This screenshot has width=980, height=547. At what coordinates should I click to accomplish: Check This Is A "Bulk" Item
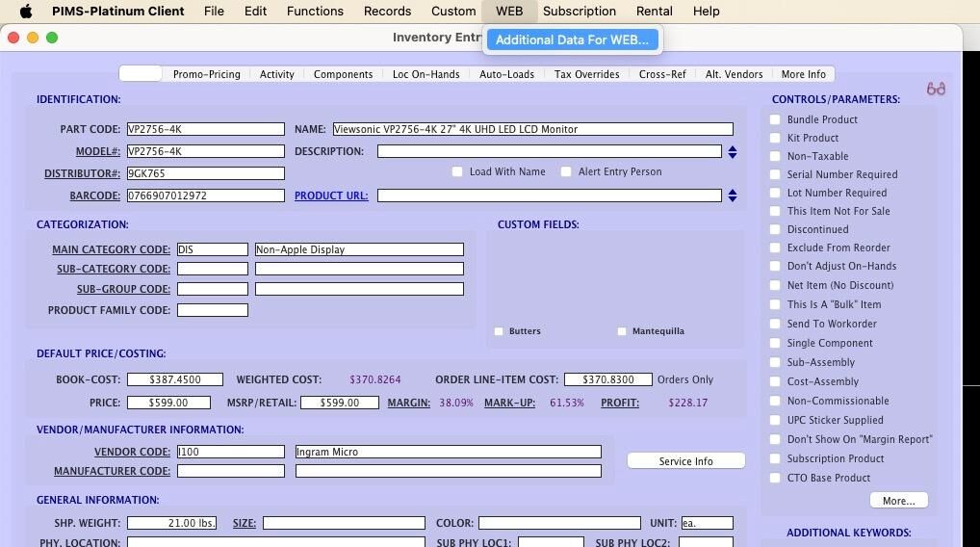pos(775,304)
